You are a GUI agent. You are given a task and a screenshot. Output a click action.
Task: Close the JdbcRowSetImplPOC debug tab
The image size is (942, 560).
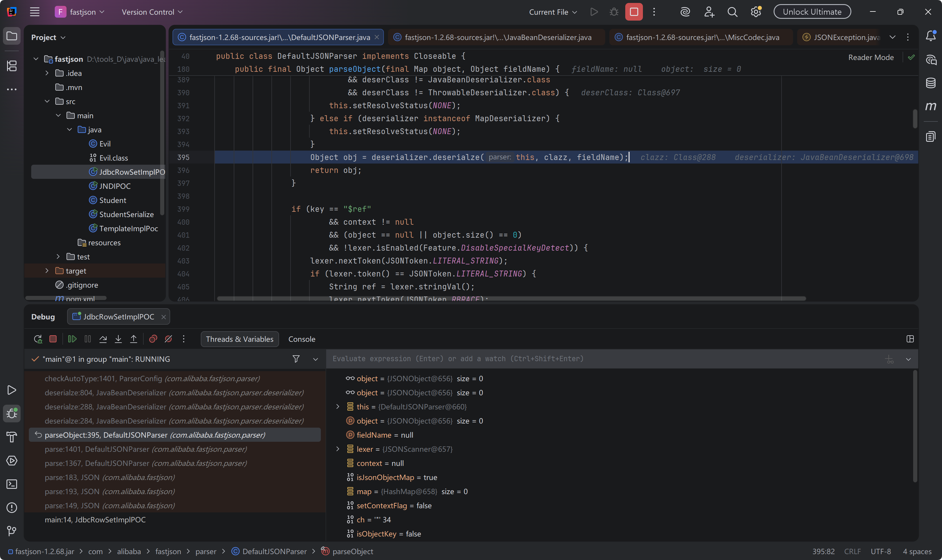[164, 317]
